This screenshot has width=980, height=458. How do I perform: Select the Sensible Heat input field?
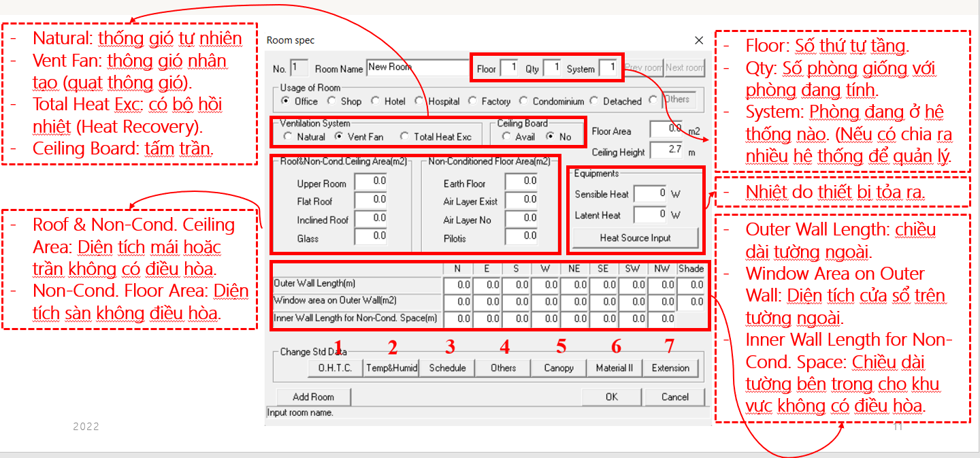[651, 193]
